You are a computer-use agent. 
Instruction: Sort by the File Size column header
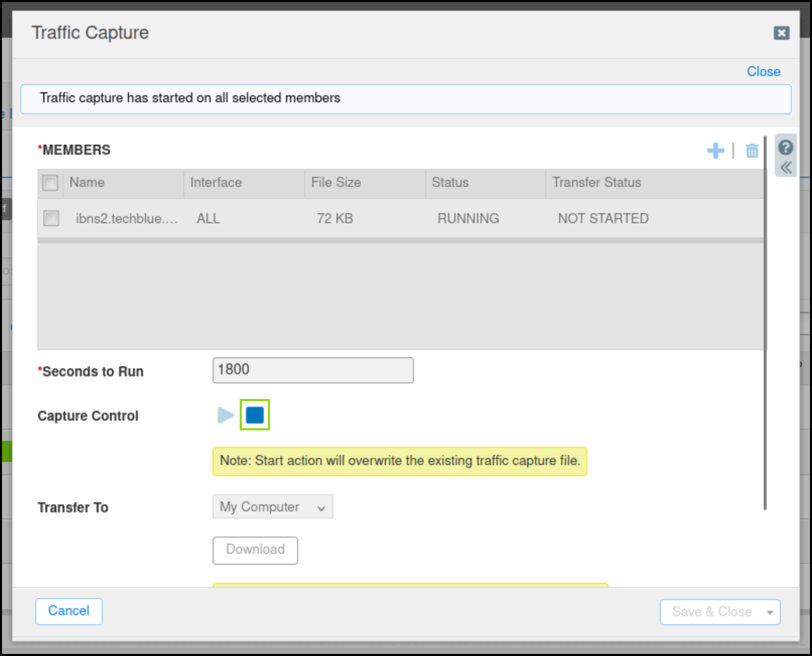[336, 182]
